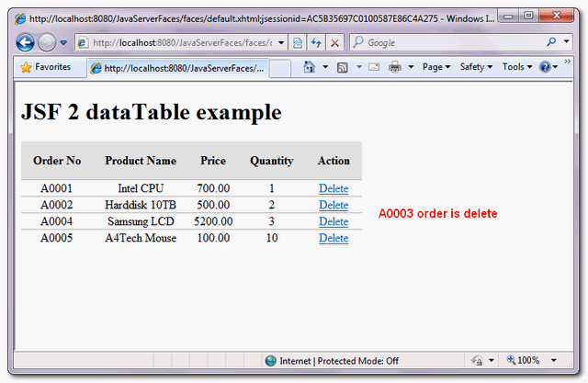Click the browser Back button
This screenshot has height=383, width=588.
[x=25, y=42]
